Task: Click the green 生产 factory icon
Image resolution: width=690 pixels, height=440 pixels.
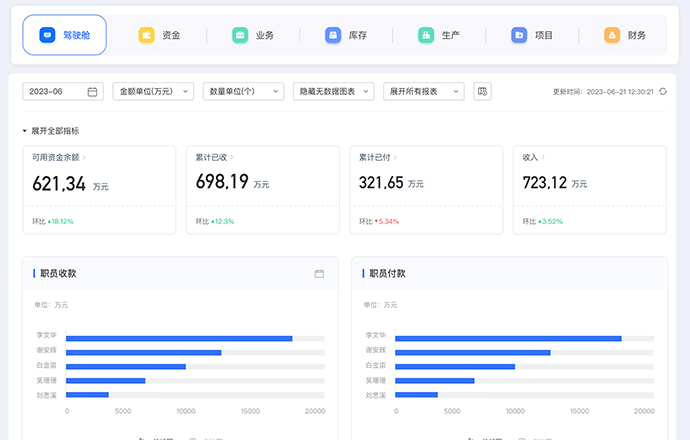Action: tap(426, 35)
